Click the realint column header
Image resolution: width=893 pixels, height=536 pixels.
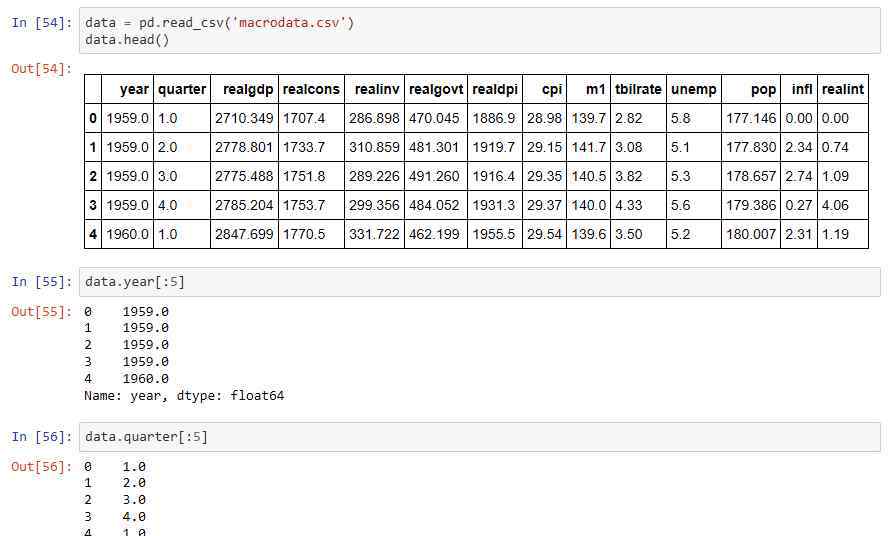tap(843, 89)
